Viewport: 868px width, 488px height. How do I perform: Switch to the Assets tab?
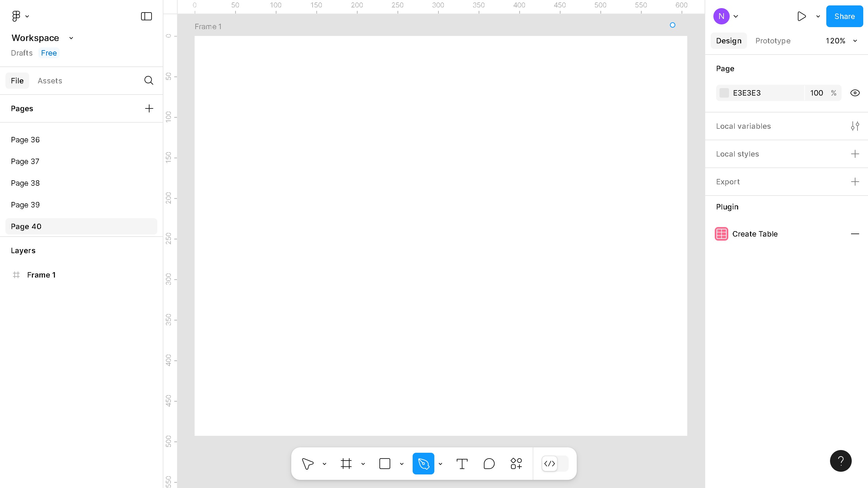pos(50,81)
